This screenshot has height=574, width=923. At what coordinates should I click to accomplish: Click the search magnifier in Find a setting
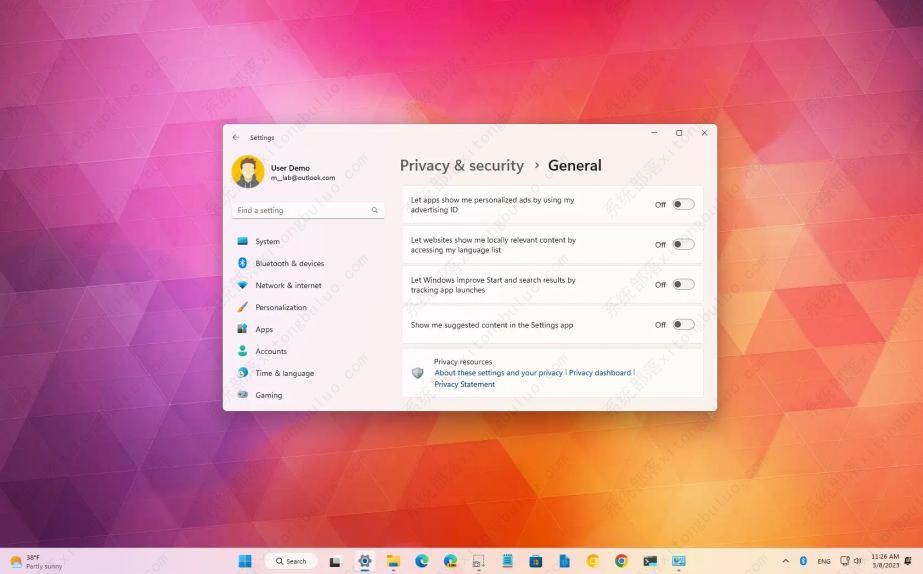click(375, 210)
